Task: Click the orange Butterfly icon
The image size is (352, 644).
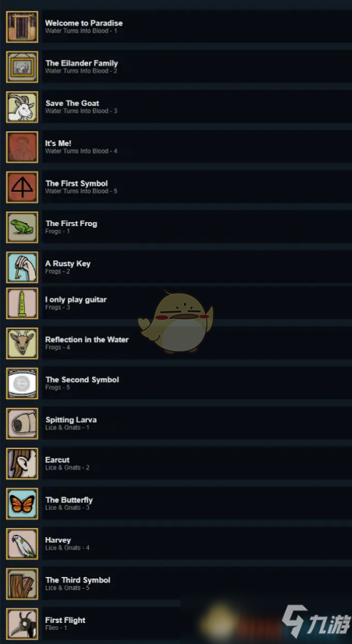Action: (x=22, y=504)
